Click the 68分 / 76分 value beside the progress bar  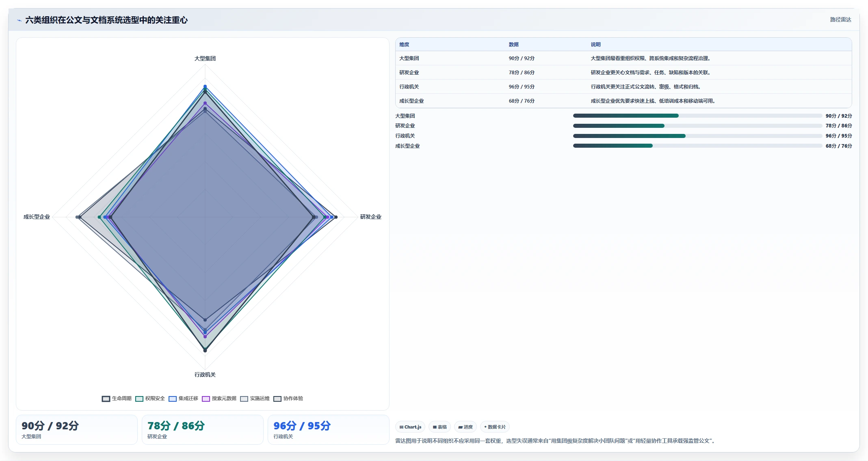click(839, 146)
